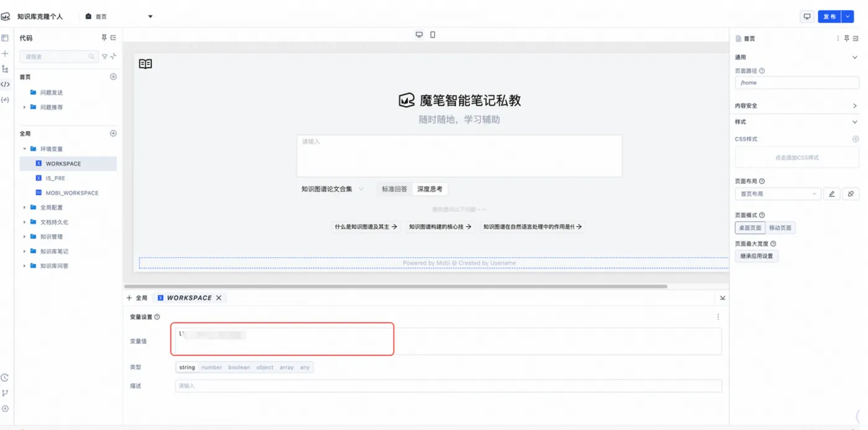Expand the 内容安全 section
Image resolution: width=868 pixels, height=430 pixels.
854,106
